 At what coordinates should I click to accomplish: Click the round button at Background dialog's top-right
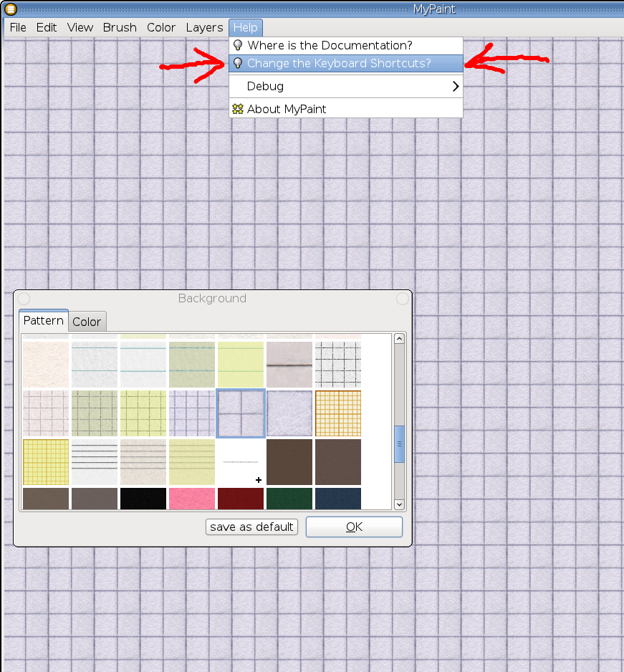(x=403, y=299)
